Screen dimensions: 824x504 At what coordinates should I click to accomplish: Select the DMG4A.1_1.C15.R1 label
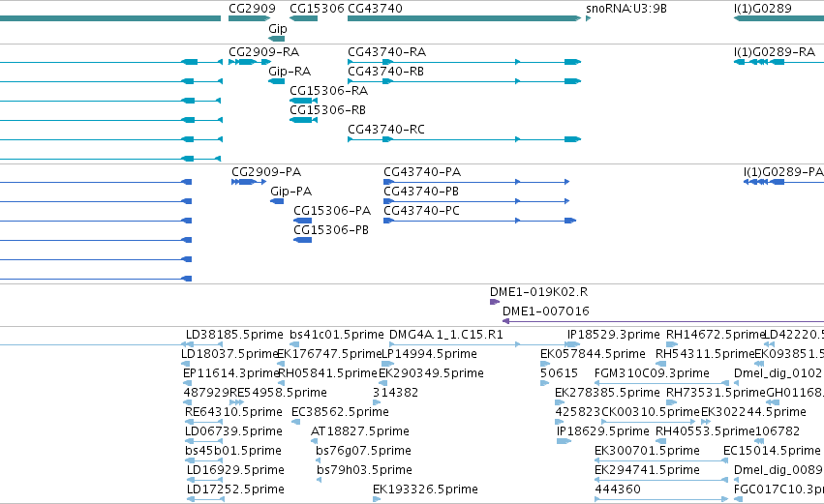pos(446,335)
